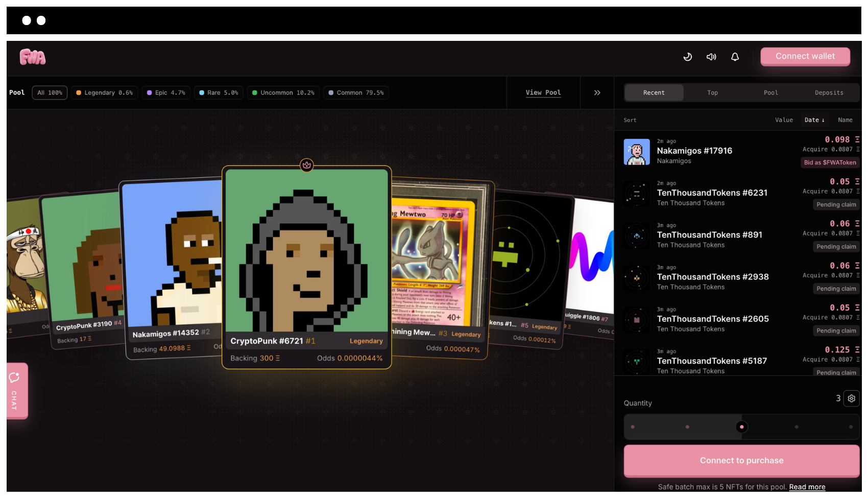The image size is (868, 496).
Task: Click 'Odds 0.0000044%' on CryptoPunk card
Action: 350,358
